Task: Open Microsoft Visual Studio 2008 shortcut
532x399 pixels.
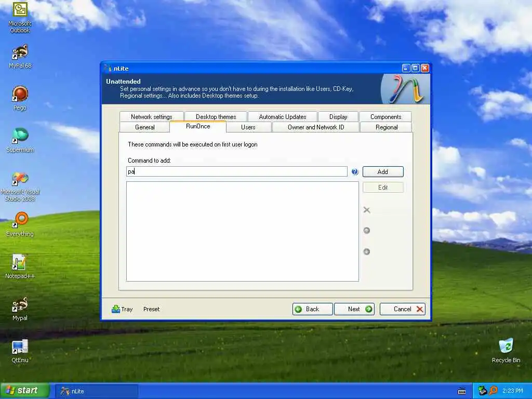Action: coord(20,187)
